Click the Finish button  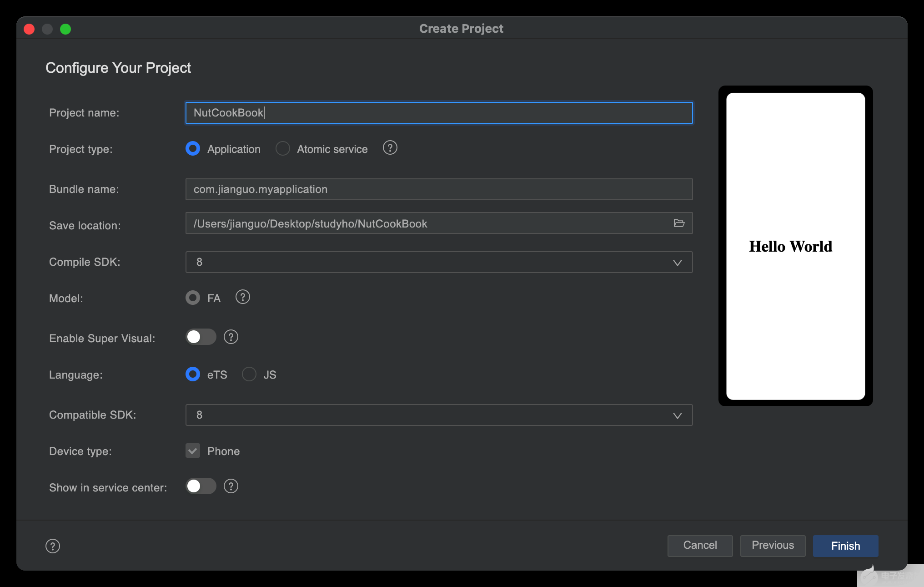845,546
